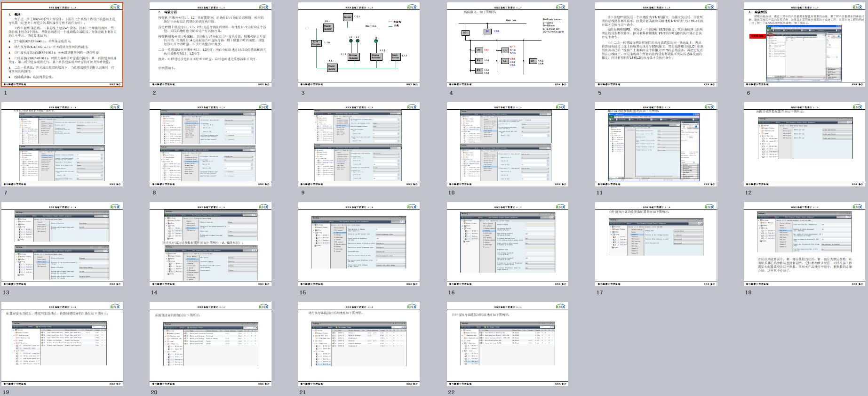Click the slide 5 text-only thumbnail
The width and height of the screenshot is (868, 396).
click(x=656, y=45)
